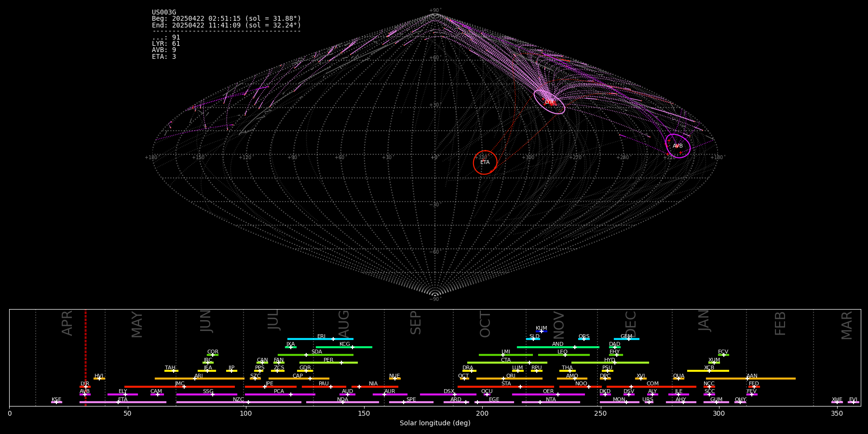Viewport: 868px width, 434px height.
Task: Click the LYR bar label in the timeline
Action: pos(85,384)
